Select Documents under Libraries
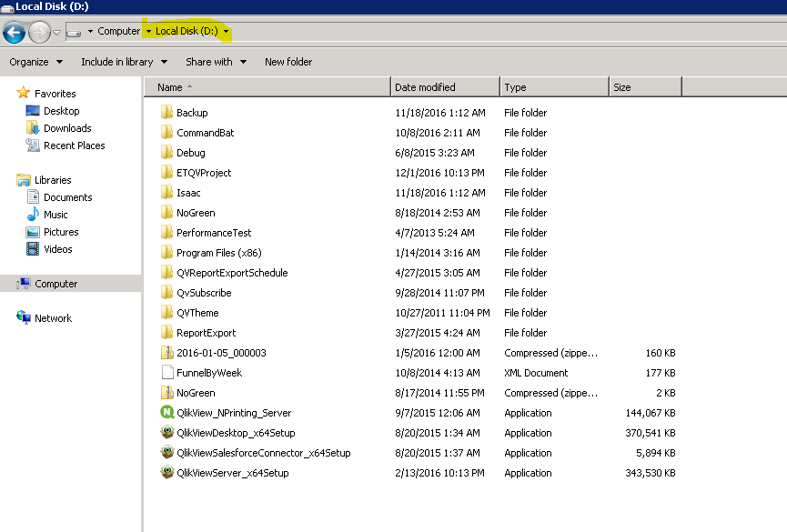This screenshot has height=532, width=787. pyautogui.click(x=68, y=197)
